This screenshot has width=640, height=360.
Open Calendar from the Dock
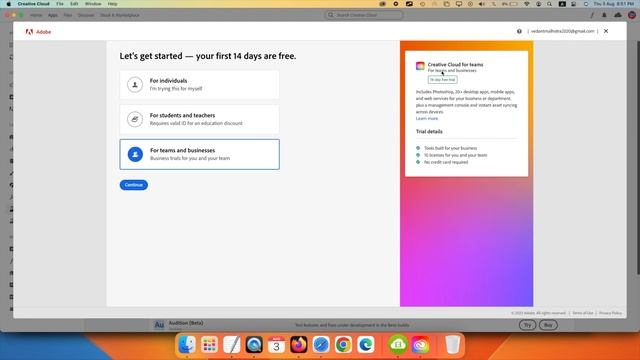[276, 345]
